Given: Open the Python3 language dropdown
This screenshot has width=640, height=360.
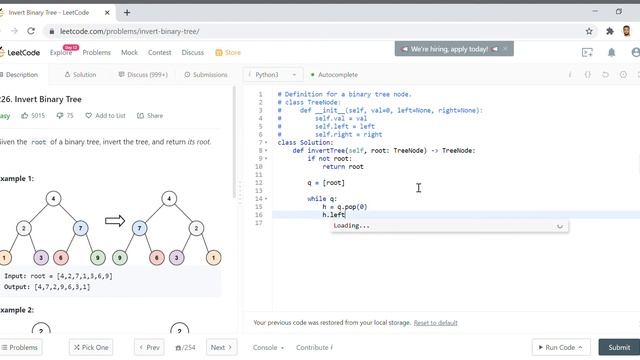Looking at the screenshot, I should [273, 75].
